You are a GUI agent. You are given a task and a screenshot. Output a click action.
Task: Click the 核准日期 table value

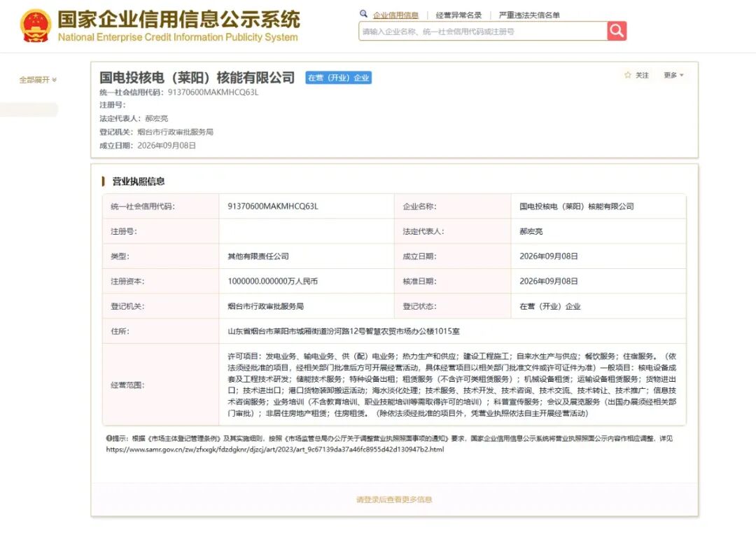click(x=549, y=281)
